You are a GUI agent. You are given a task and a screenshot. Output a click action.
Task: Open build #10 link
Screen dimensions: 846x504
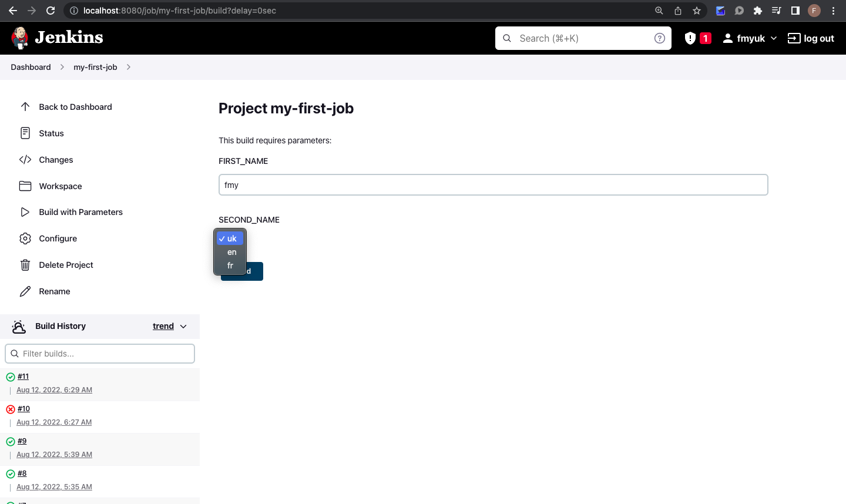(23, 409)
